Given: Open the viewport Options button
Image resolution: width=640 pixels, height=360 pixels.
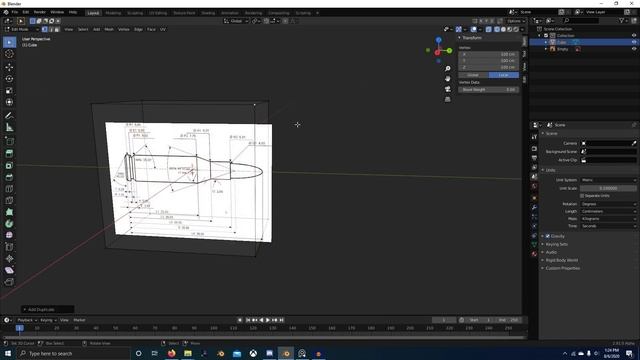Looking at the screenshot, I should click(x=516, y=21).
